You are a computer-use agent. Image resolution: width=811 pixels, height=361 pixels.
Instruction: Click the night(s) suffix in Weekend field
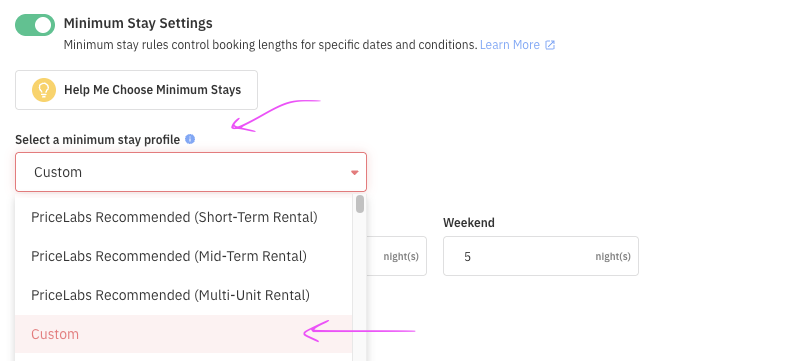coord(612,257)
